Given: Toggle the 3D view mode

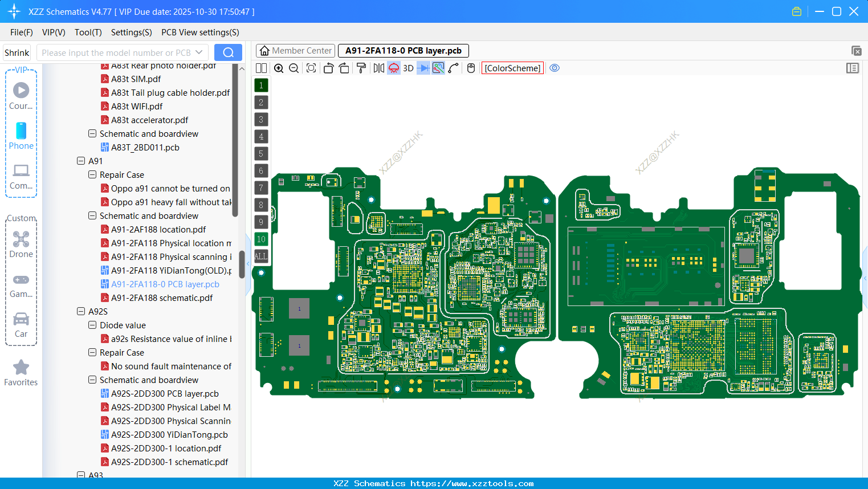Looking at the screenshot, I should (x=408, y=68).
